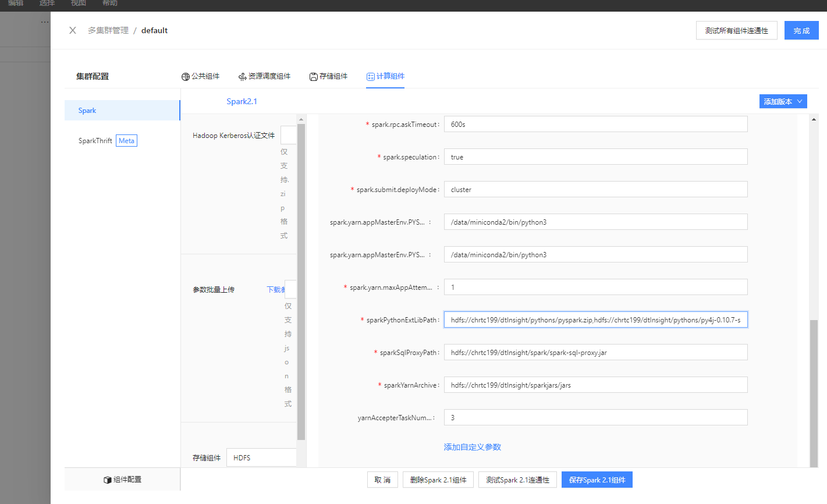
Task: Click the 公共组件 globe icon tab
Action: (185, 76)
